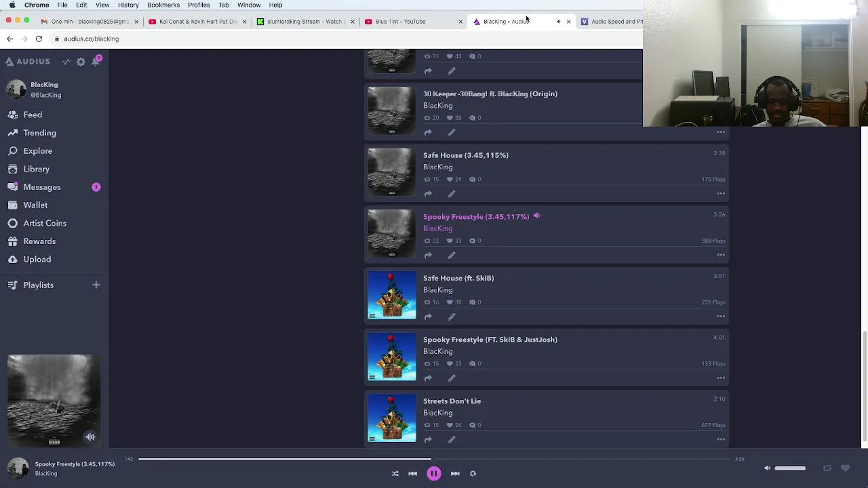868x488 pixels.
Task: Seek in the track progress bar
Action: (x=434, y=459)
